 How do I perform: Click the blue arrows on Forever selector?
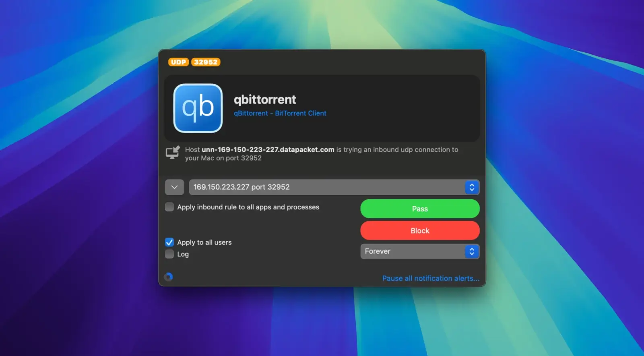[x=472, y=251]
